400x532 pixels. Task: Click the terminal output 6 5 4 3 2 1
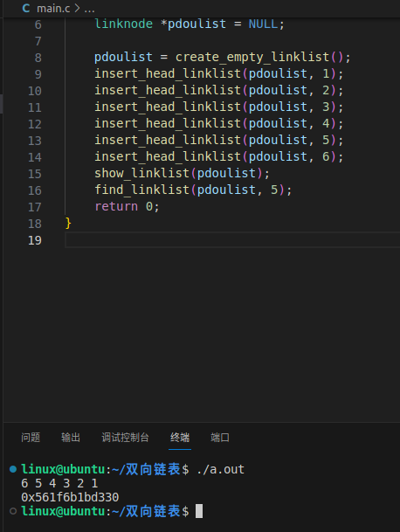59,483
